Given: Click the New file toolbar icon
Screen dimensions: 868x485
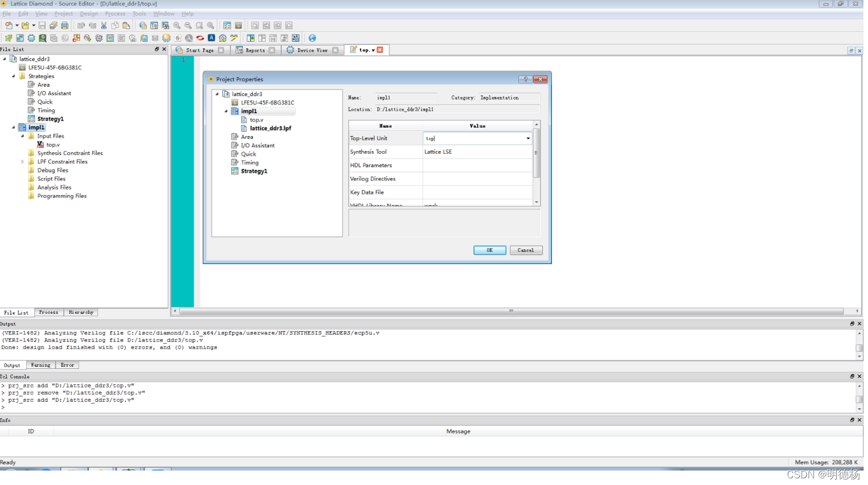Looking at the screenshot, I should [8, 26].
